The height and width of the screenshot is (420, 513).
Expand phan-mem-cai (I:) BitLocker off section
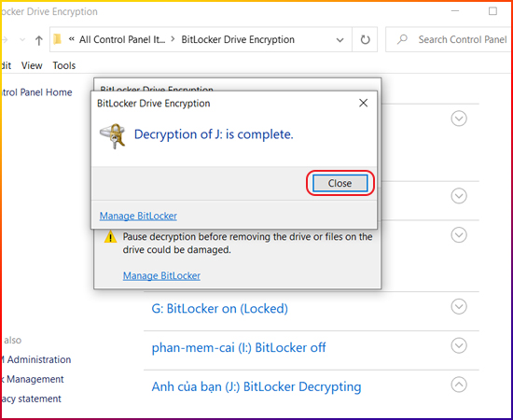pyautogui.click(x=459, y=345)
